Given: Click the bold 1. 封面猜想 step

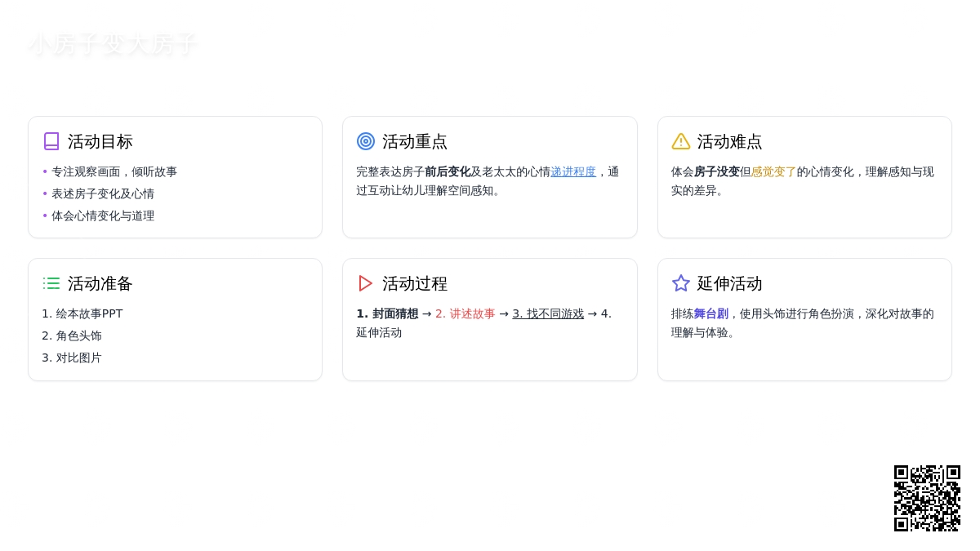Looking at the screenshot, I should point(387,313).
